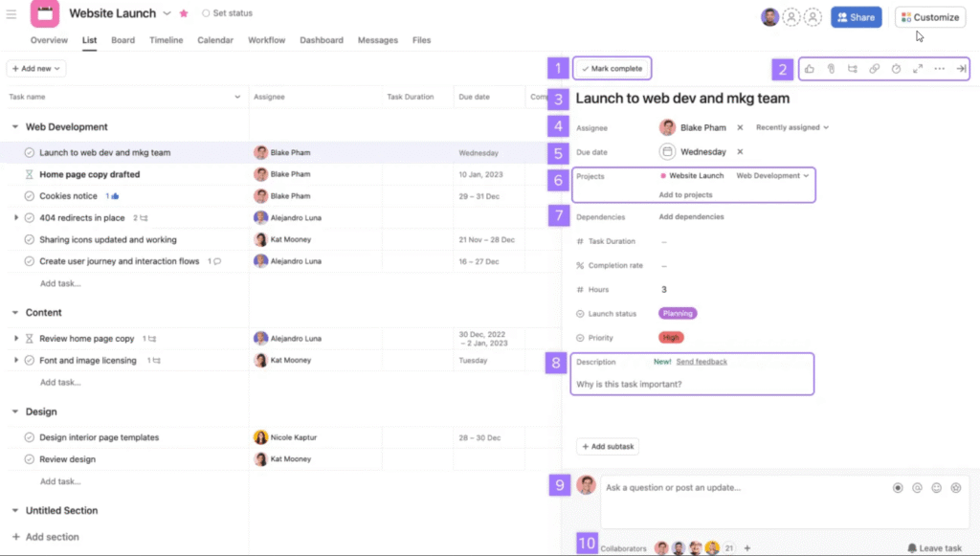The width and height of the screenshot is (980, 556).
Task: Click the Mark complete button
Action: [612, 69]
